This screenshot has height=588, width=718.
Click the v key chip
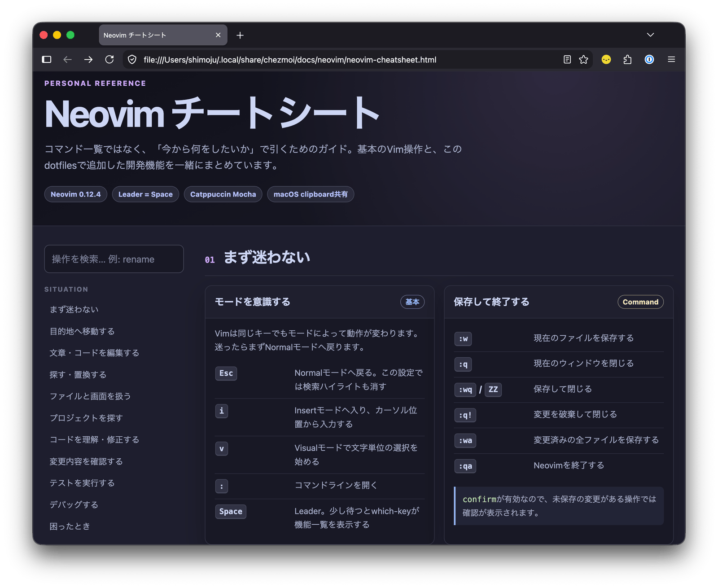[222, 448]
